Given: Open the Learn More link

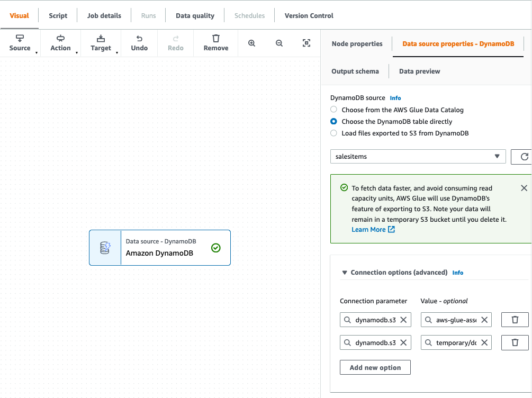Looking at the screenshot, I should click(x=373, y=230).
